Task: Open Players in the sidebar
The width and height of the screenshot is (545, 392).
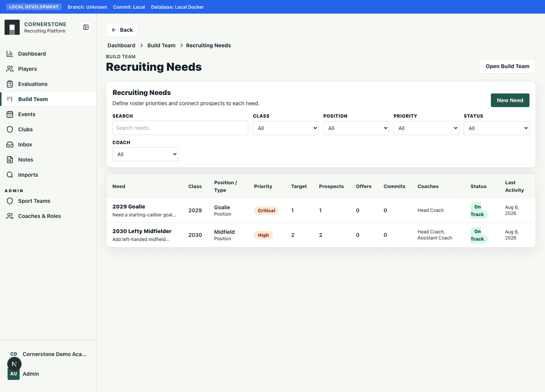Action: pyautogui.click(x=48, y=69)
